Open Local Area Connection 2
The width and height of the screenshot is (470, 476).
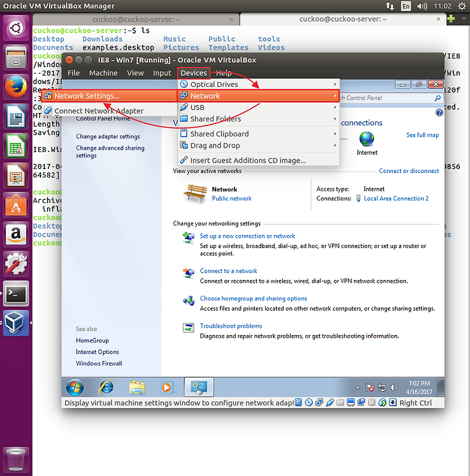pos(396,198)
